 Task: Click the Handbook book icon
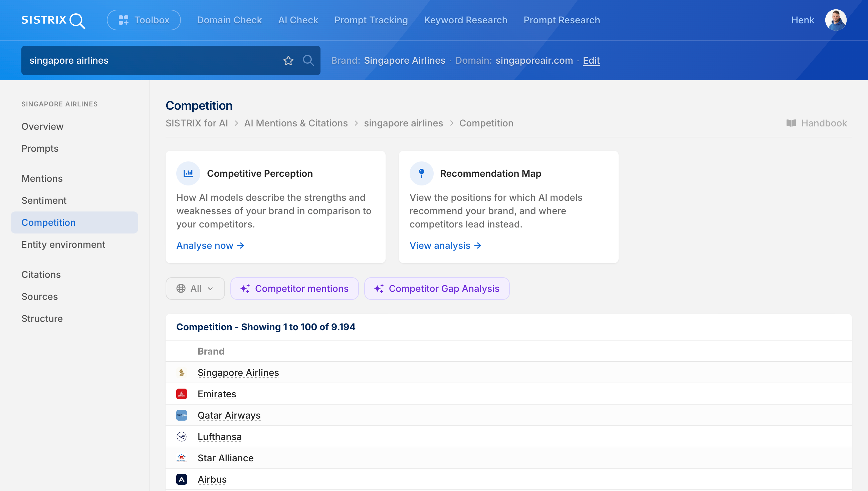click(x=791, y=123)
